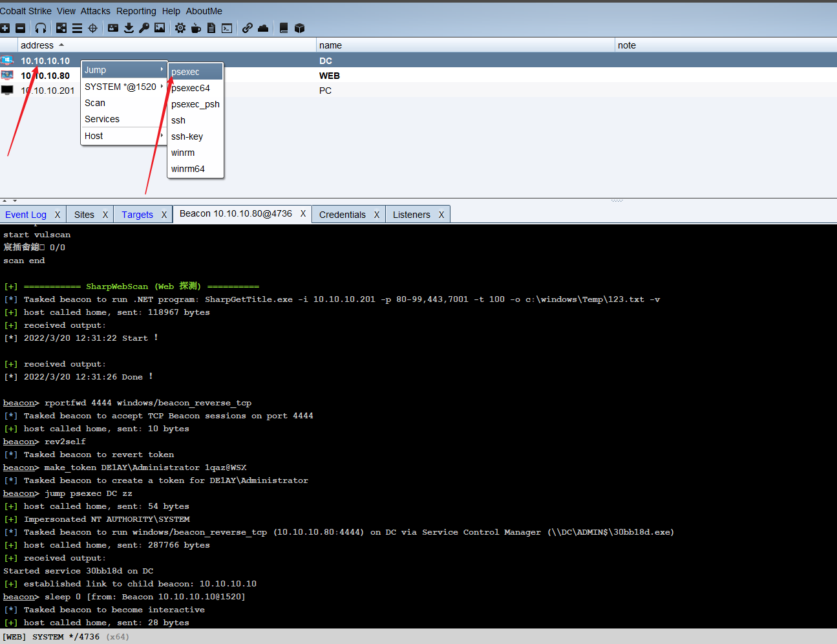The width and height of the screenshot is (837, 644).
Task: Click the name column header
Action: click(x=465, y=45)
